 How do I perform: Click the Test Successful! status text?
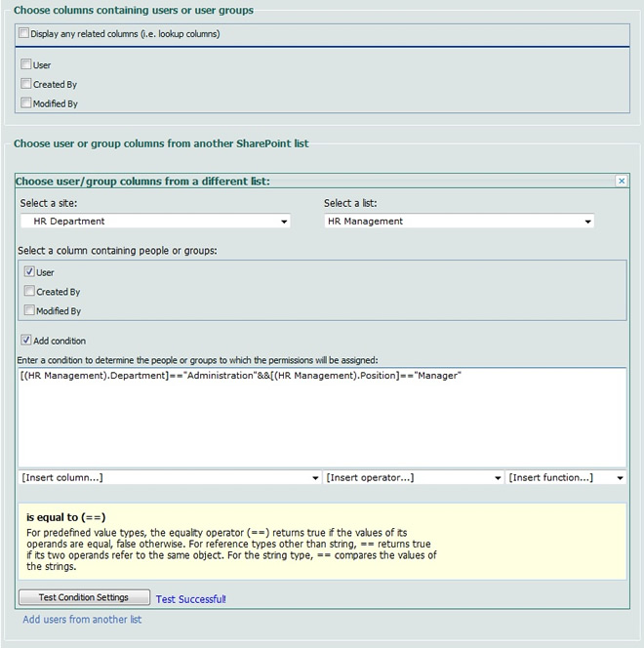coord(190,598)
